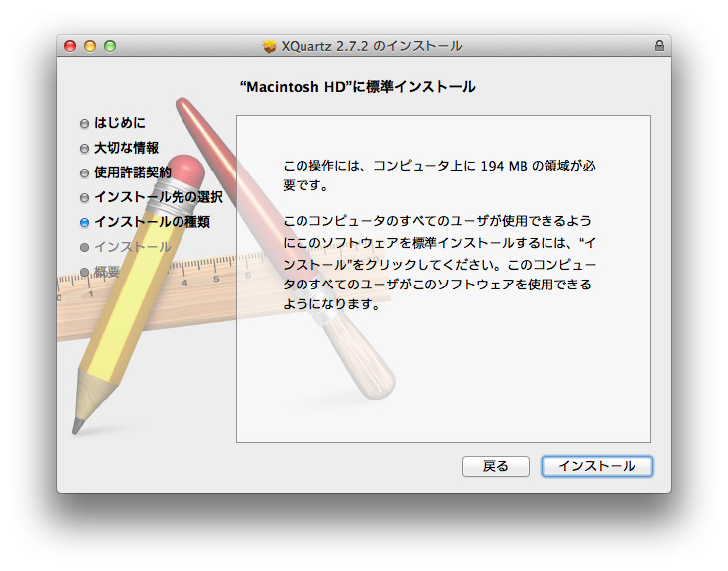The height and width of the screenshot is (571, 728).
Task: Select the 大切な情報 step
Action: [x=126, y=148]
